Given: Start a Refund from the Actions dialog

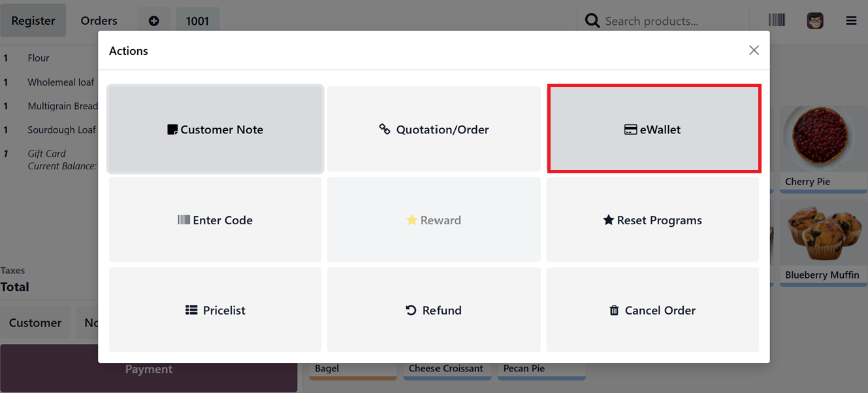Looking at the screenshot, I should point(434,309).
